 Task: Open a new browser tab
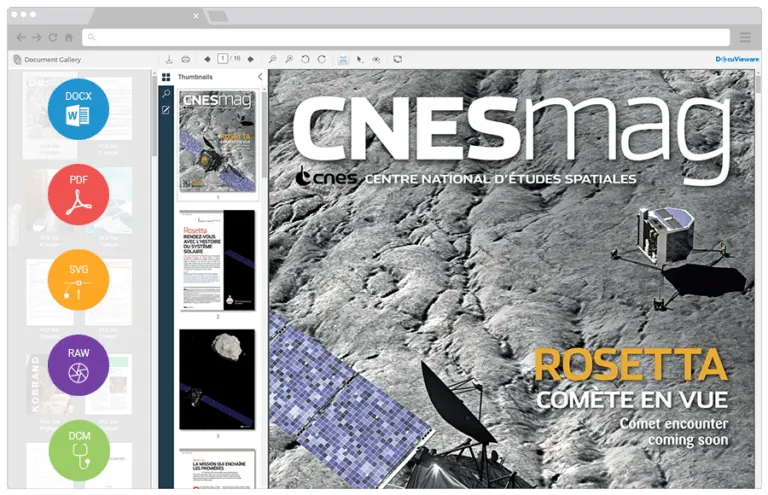point(217,17)
